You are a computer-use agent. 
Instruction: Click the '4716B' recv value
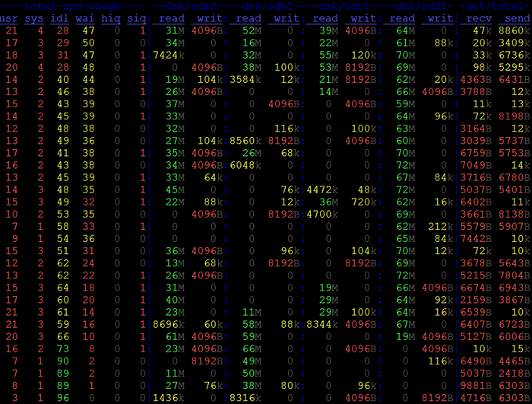476,398
